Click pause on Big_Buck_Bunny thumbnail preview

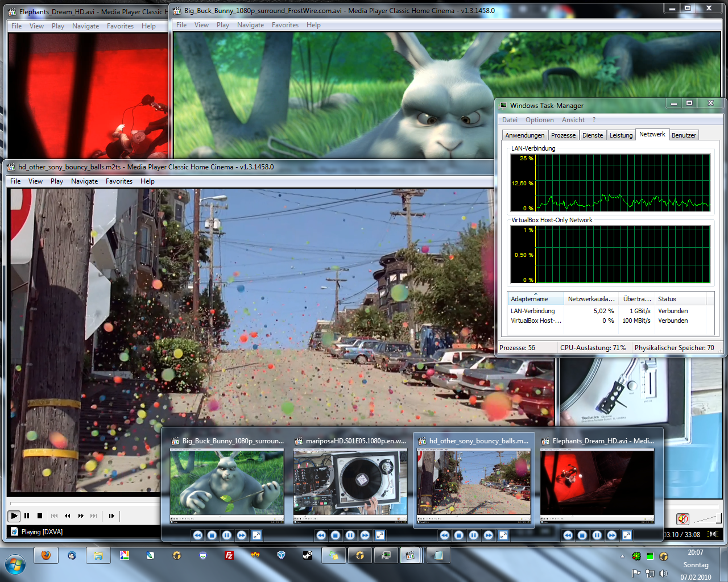click(227, 535)
